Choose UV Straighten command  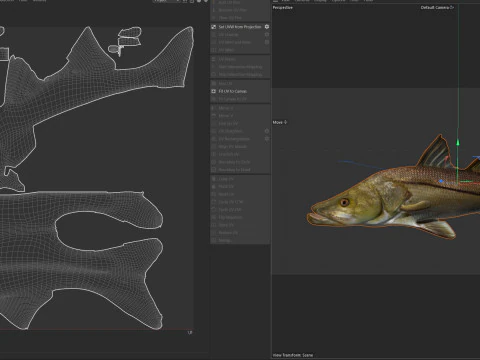tap(227, 131)
